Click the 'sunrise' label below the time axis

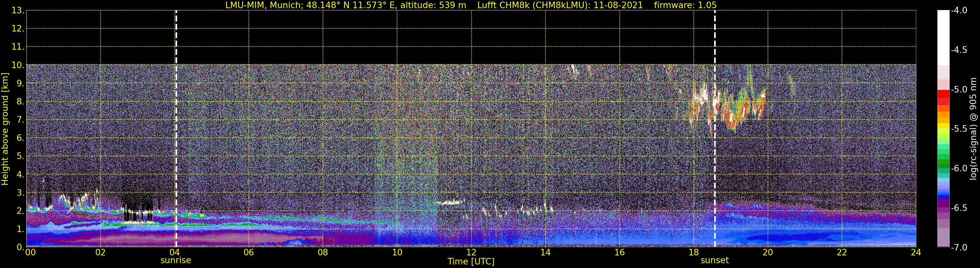click(x=176, y=261)
